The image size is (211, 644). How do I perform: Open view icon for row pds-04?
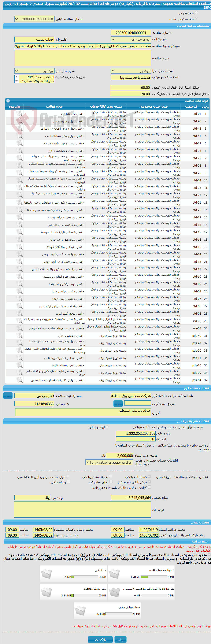point(19,380)
